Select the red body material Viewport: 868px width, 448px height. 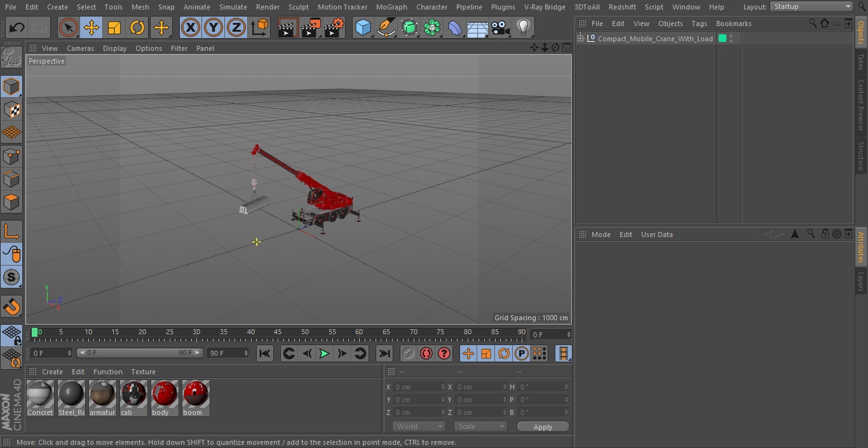pos(165,398)
